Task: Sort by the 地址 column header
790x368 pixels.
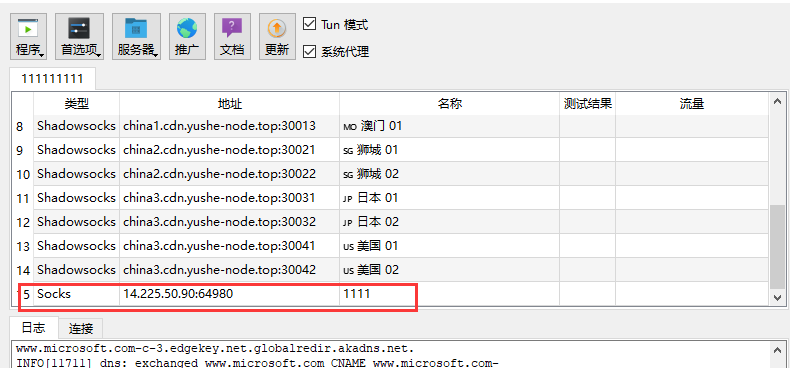Action: tap(230, 104)
